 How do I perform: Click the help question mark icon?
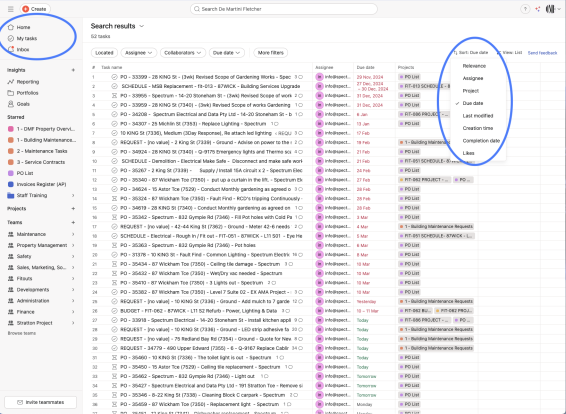click(x=525, y=9)
